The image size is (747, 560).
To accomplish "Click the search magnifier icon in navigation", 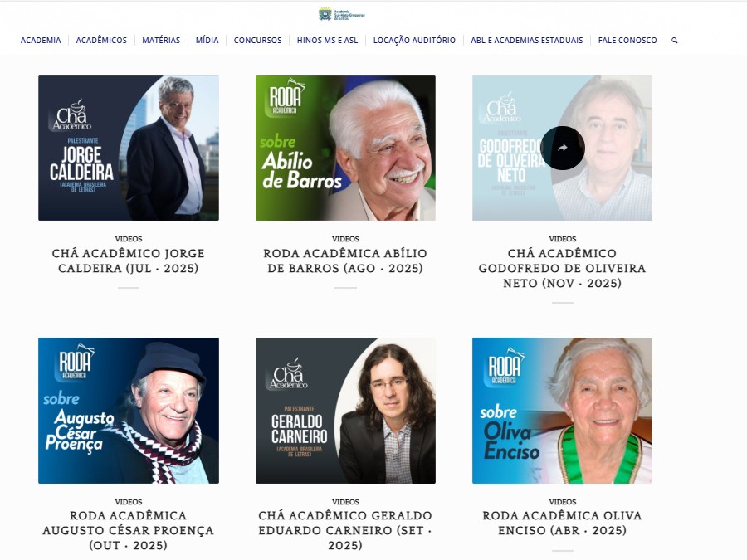I will [674, 41].
